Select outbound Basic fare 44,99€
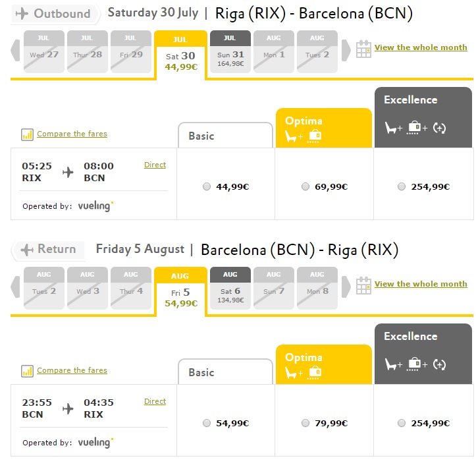This screenshot has height=475, width=476. tap(207, 186)
